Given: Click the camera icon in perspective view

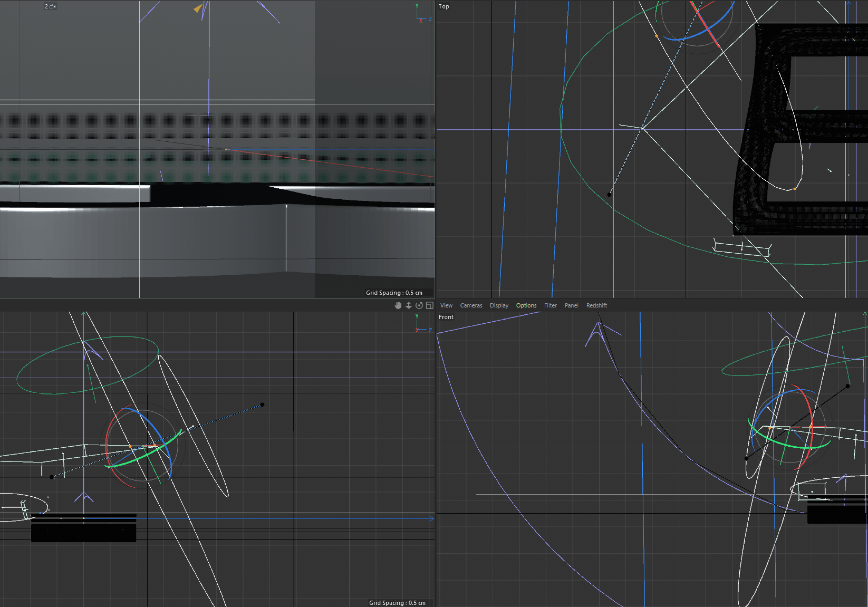Looking at the screenshot, I should point(52,7).
